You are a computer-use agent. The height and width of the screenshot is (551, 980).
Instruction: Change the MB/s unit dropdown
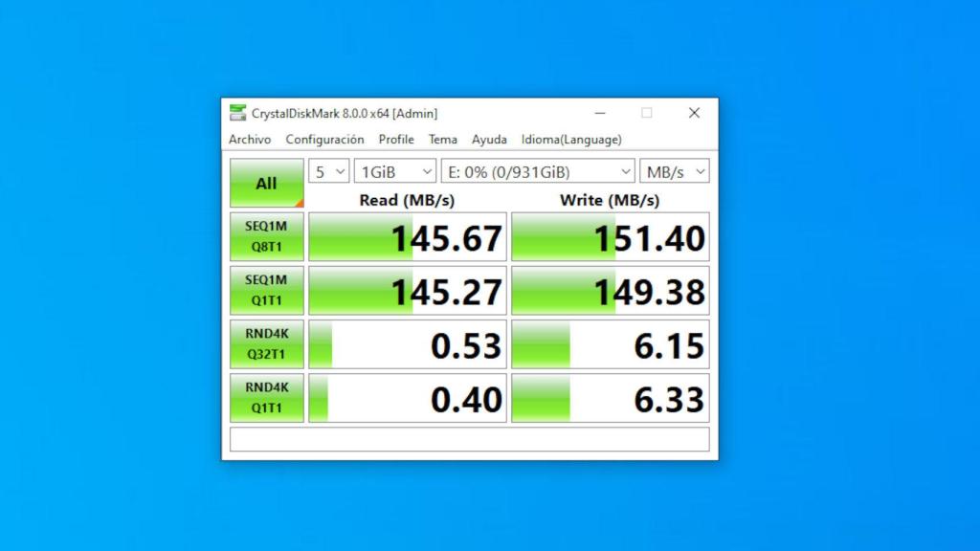click(x=675, y=172)
